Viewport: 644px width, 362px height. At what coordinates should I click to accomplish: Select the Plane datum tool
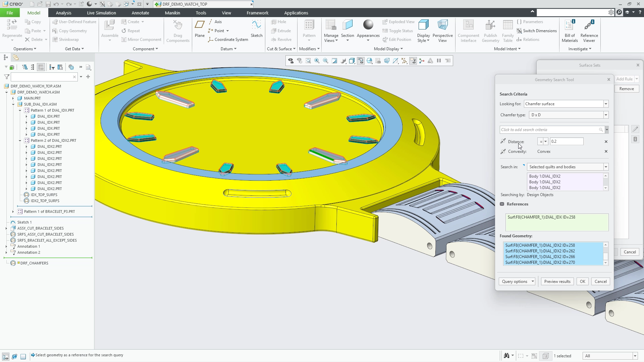coord(200,29)
